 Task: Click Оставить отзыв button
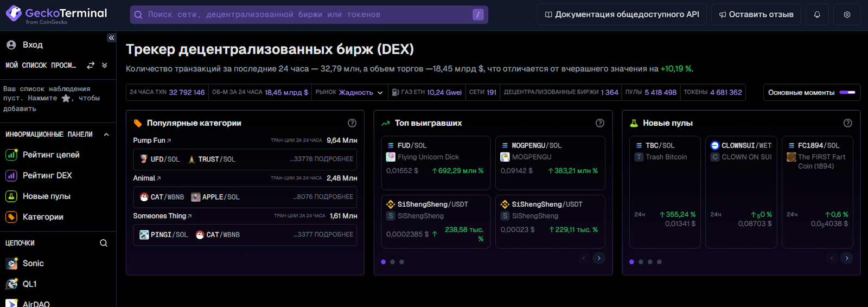pyautogui.click(x=756, y=15)
